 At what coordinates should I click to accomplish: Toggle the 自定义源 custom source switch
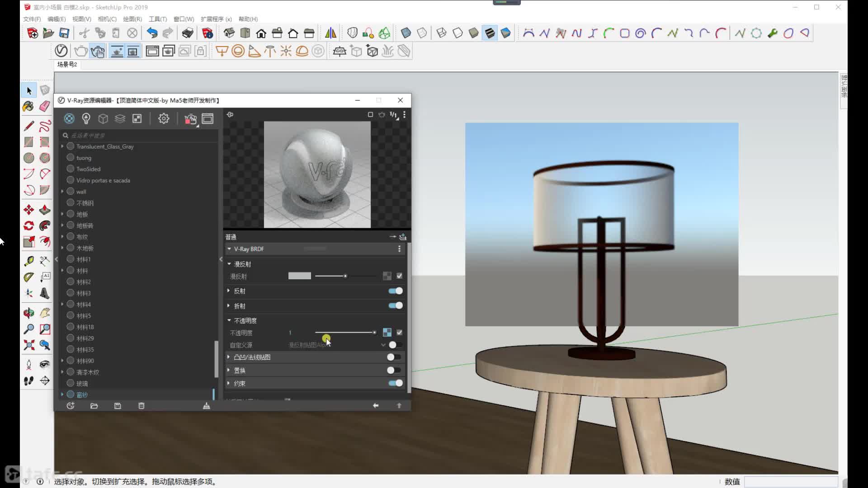point(395,345)
